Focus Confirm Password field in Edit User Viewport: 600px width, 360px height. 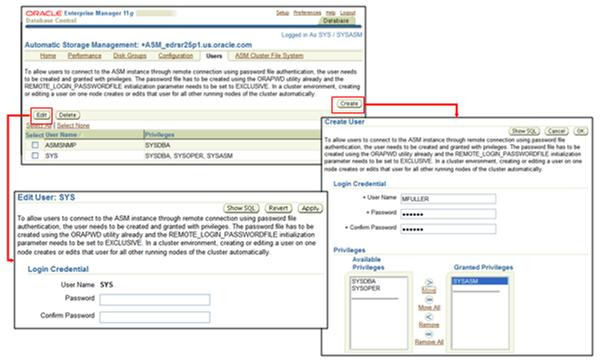pyautogui.click(x=155, y=317)
